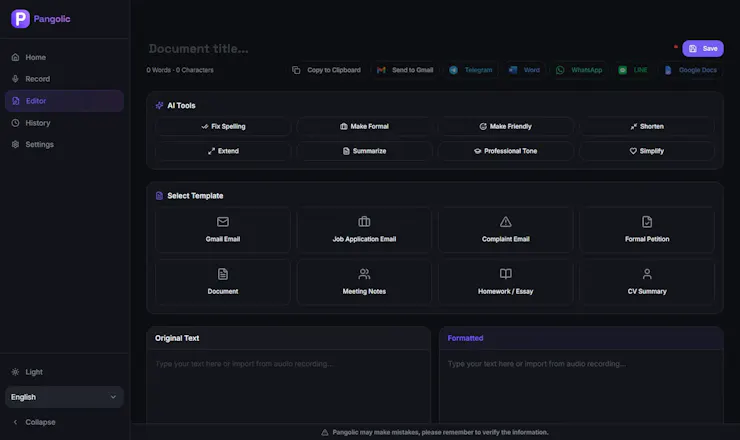Image resolution: width=740 pixels, height=440 pixels.
Task: Summarize the text
Action: (x=364, y=151)
